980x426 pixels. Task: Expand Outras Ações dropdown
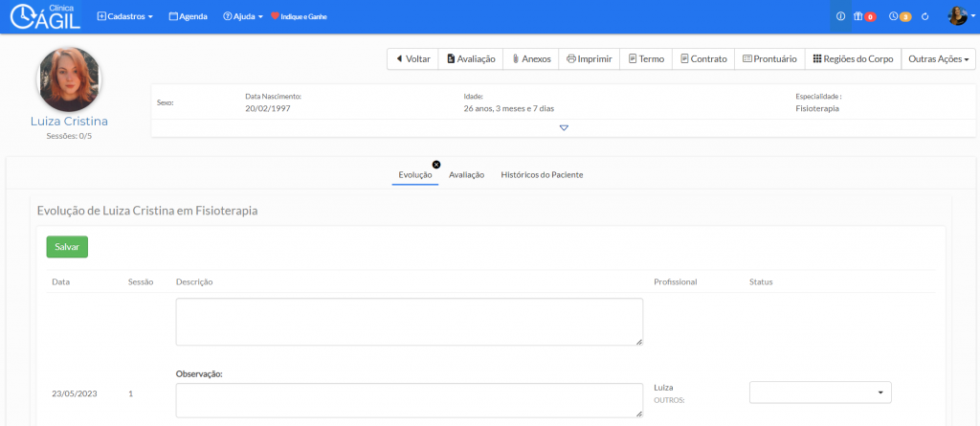(x=938, y=59)
